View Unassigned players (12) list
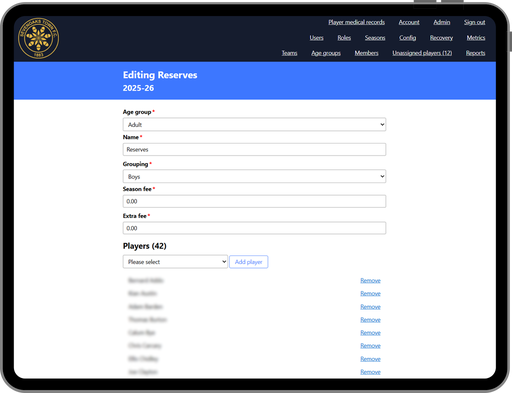The height and width of the screenshot is (393, 512). (422, 53)
